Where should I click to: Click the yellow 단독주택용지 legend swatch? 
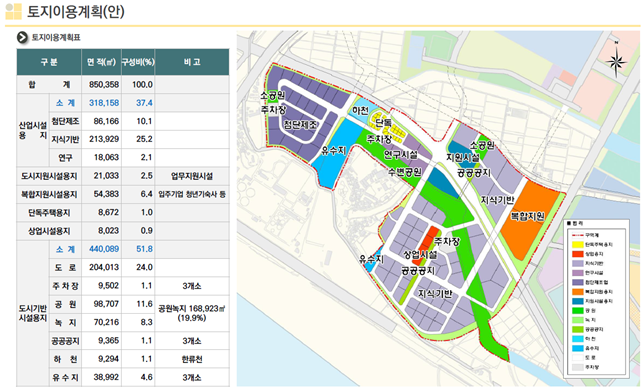(x=577, y=244)
